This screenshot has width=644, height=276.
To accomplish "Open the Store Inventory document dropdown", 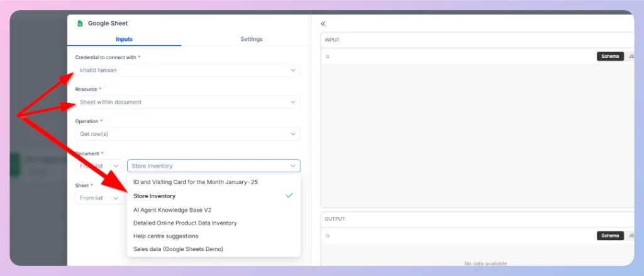I will pyautogui.click(x=214, y=166).
